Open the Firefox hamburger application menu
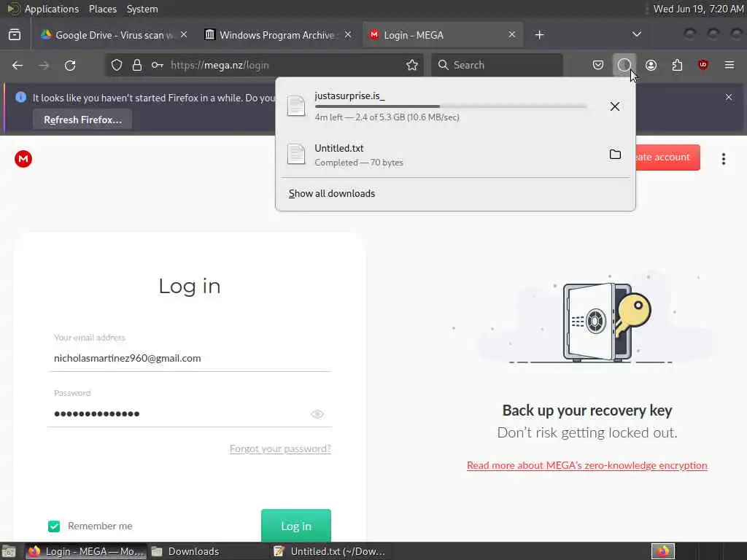747x560 pixels. coord(729,65)
